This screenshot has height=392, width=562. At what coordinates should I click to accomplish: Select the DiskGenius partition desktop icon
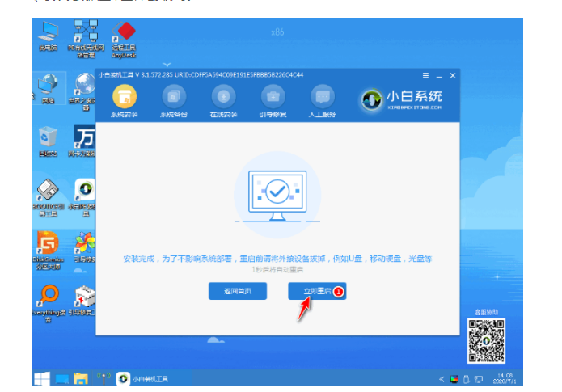(48, 243)
